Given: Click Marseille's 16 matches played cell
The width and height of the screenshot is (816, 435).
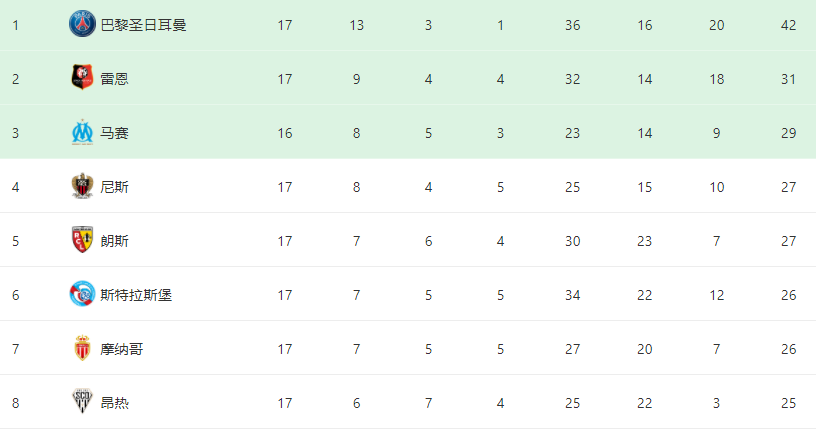Looking at the screenshot, I should pos(285,133).
